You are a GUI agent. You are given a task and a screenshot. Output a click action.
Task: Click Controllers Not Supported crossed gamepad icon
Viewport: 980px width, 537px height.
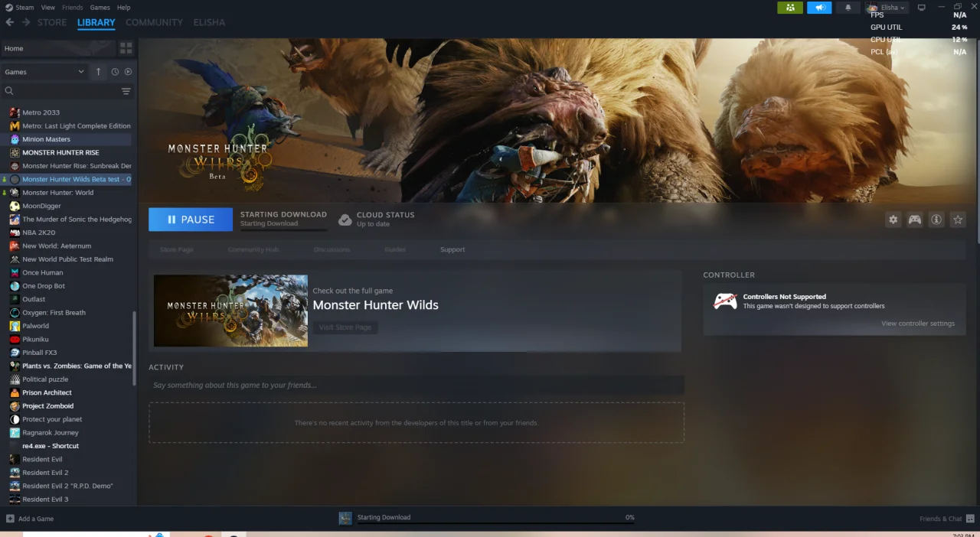tap(724, 301)
